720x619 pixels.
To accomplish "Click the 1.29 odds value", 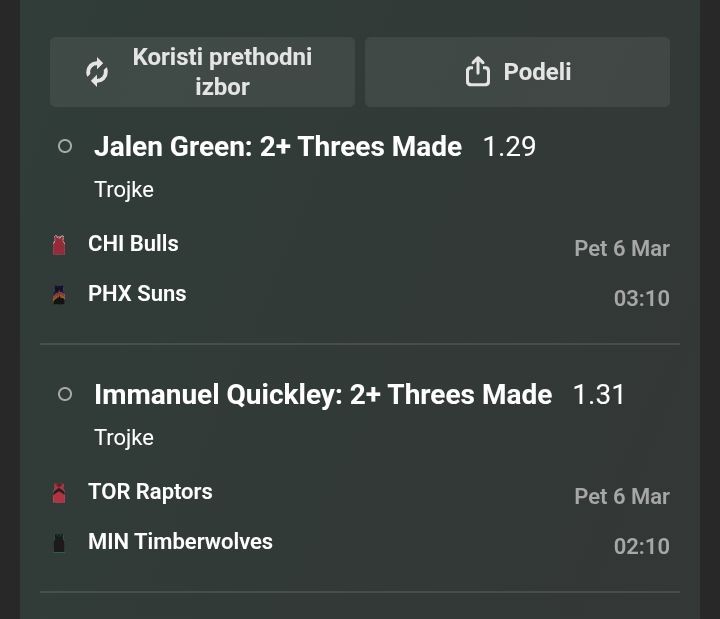I will [x=509, y=147].
